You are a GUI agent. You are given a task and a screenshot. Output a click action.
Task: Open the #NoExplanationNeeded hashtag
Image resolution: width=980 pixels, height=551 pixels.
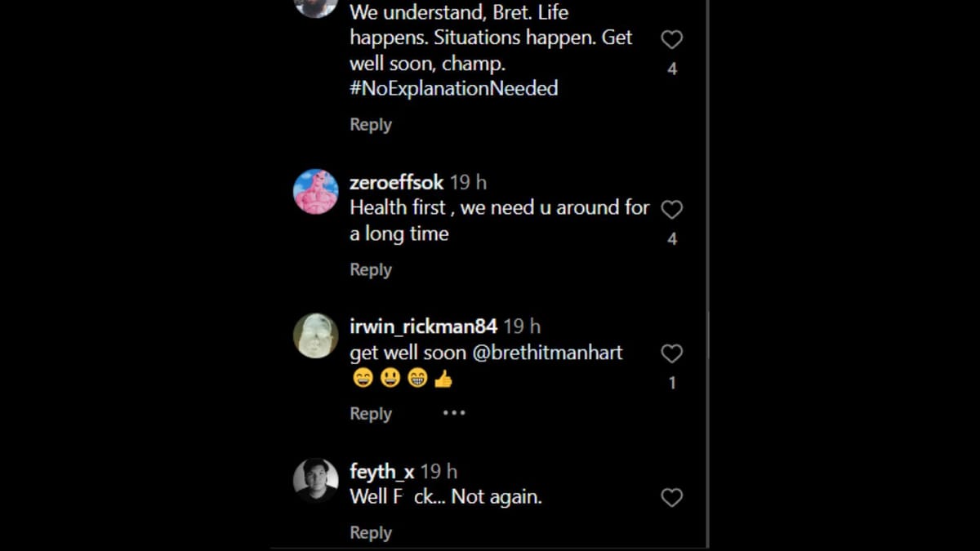click(x=453, y=88)
